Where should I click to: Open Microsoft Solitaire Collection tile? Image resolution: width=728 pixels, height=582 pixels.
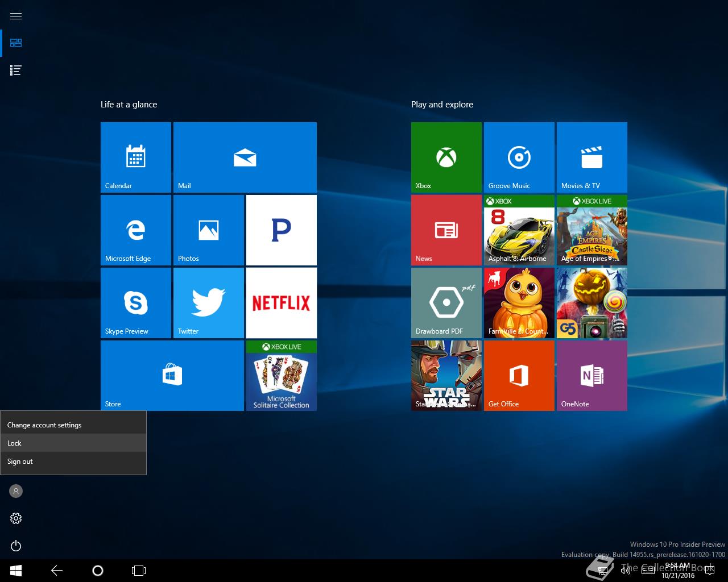pos(282,376)
